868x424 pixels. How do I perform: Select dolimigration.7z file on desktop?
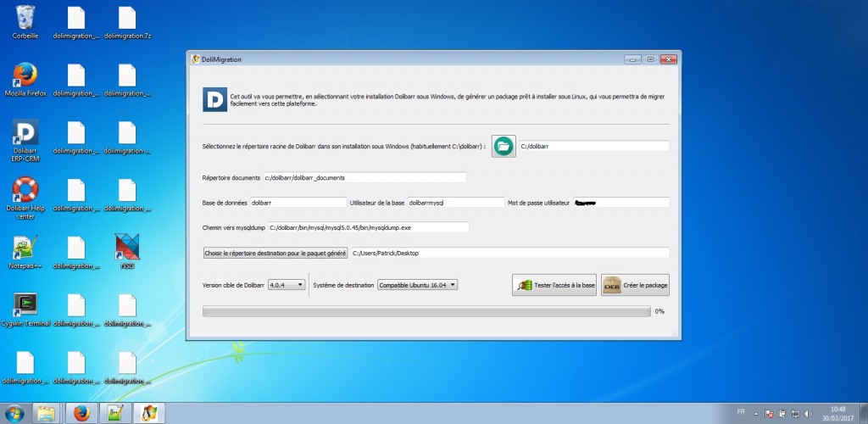[127, 22]
